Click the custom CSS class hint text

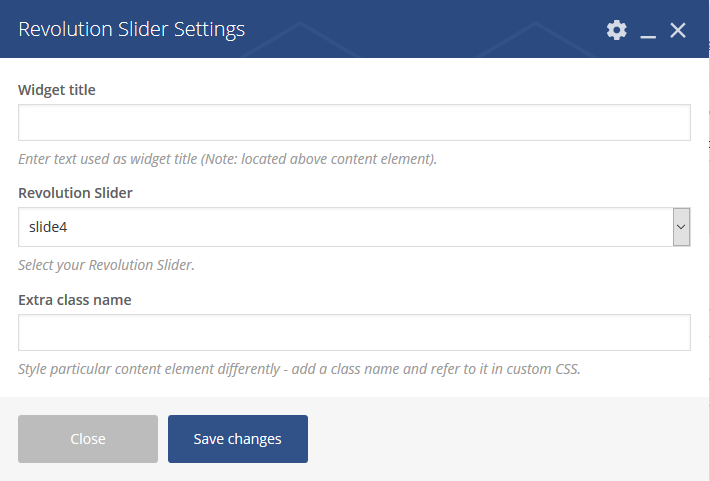(299, 369)
